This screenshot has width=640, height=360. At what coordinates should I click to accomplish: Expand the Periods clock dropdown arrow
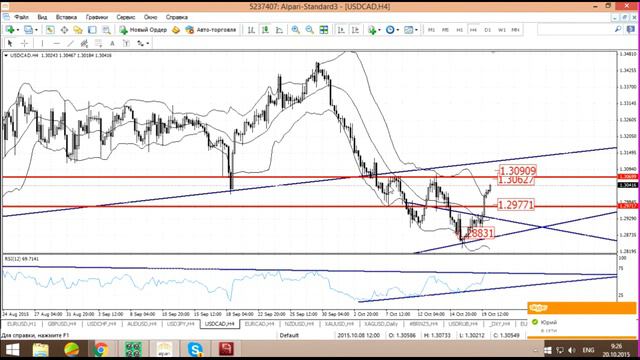pyautogui.click(x=398, y=30)
